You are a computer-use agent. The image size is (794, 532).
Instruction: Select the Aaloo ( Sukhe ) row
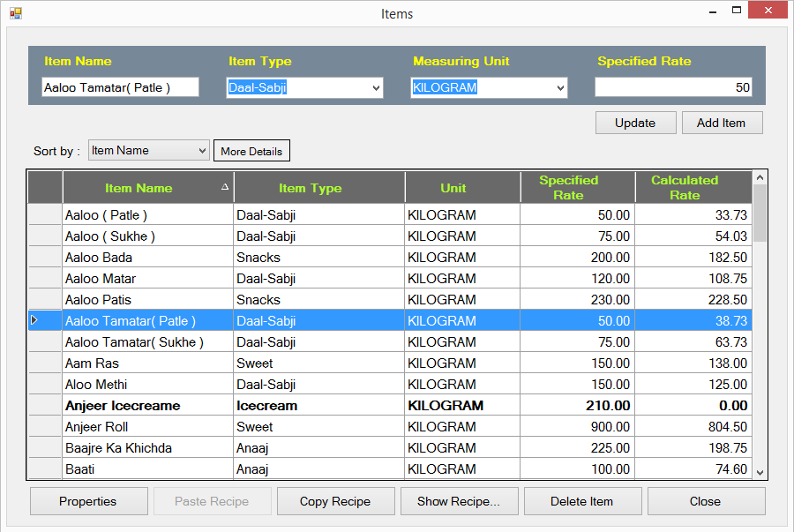tap(390, 236)
